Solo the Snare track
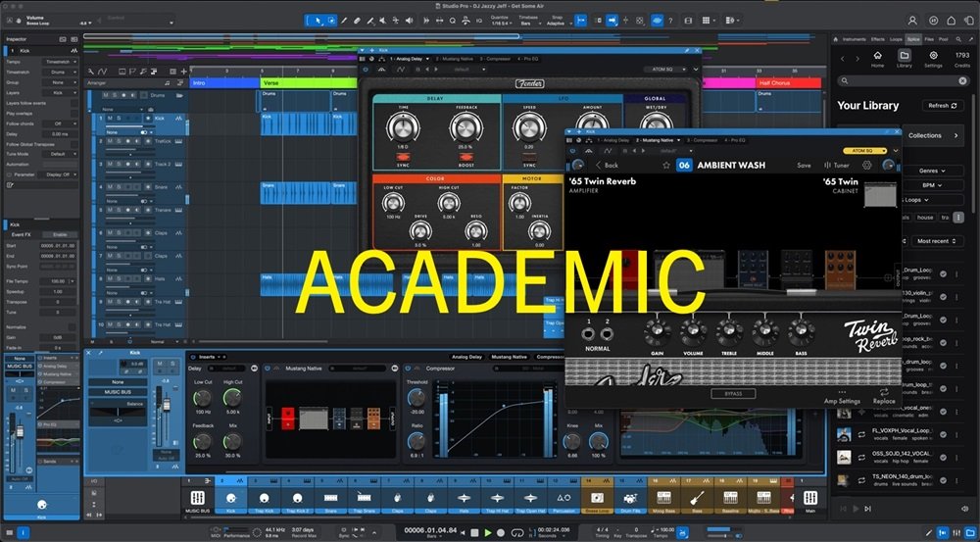 point(119,186)
